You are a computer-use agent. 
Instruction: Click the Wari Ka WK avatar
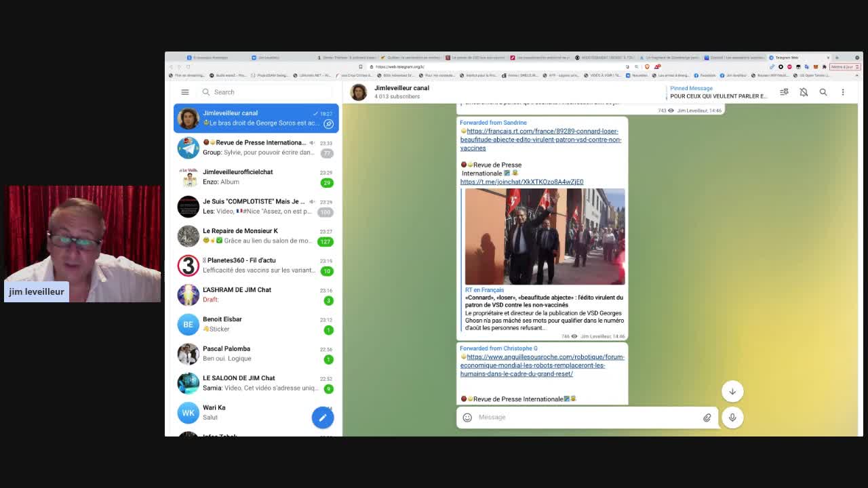[x=188, y=413]
